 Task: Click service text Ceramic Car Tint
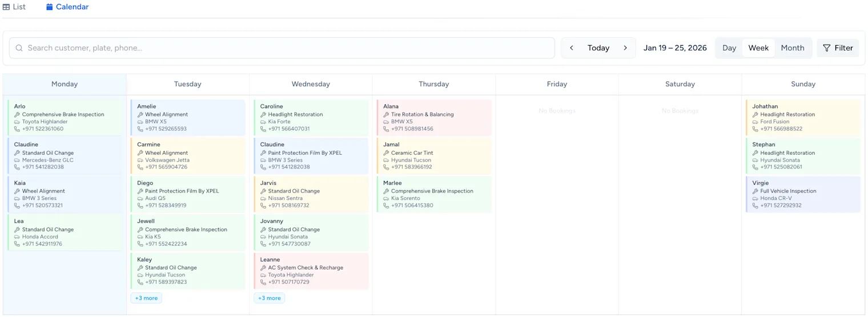[412, 153]
